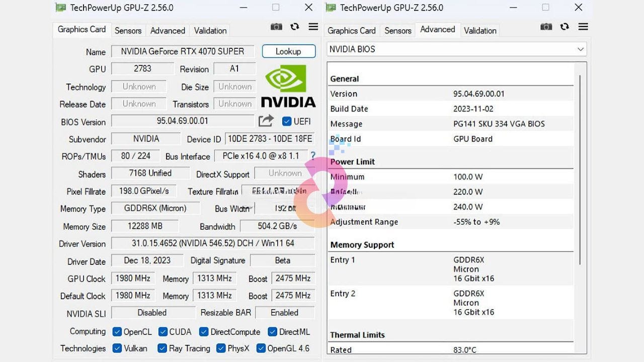Click the BIOS Version field 95.04.69.00.01
Image resolution: width=644 pixels, height=362 pixels.
pos(183,121)
